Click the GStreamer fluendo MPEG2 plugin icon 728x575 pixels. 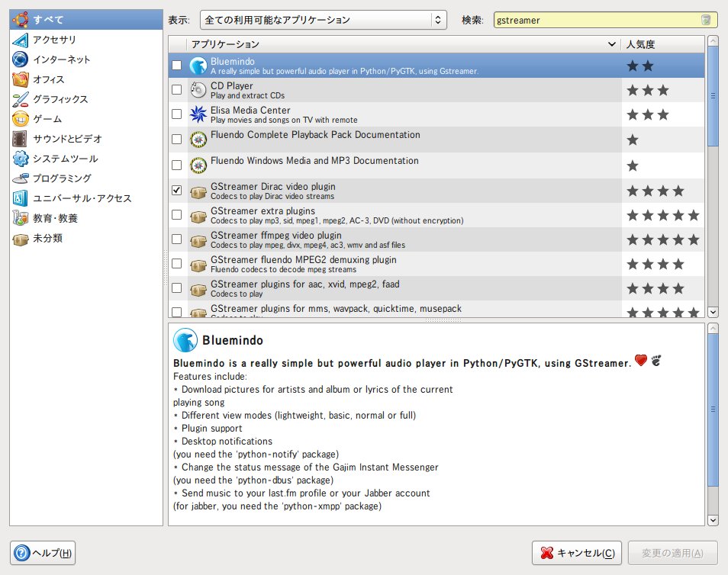click(x=198, y=265)
